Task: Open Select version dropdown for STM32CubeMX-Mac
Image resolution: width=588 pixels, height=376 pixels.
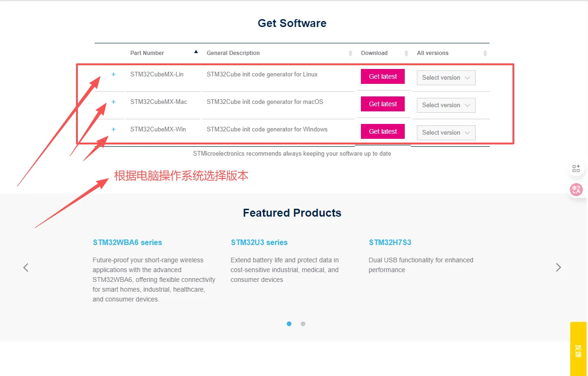Action: (445, 105)
